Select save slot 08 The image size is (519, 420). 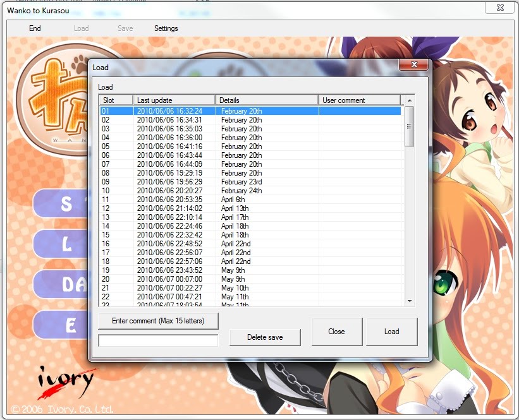[x=250, y=173]
